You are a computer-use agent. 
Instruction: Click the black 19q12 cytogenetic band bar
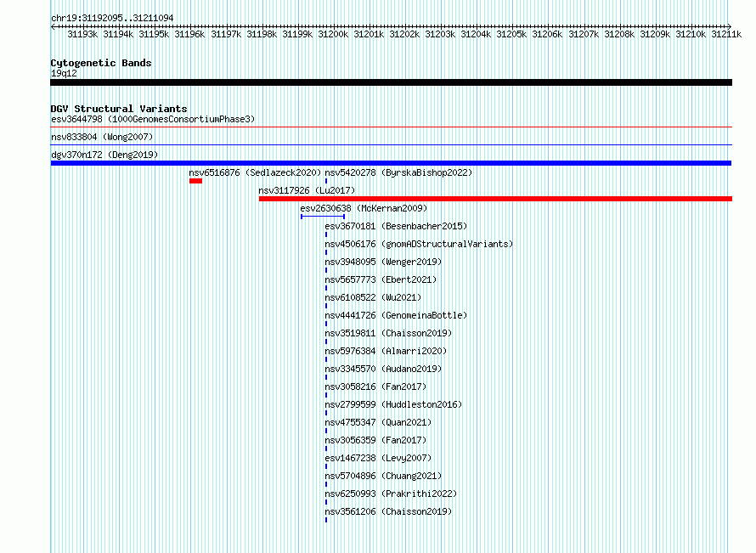[391, 82]
